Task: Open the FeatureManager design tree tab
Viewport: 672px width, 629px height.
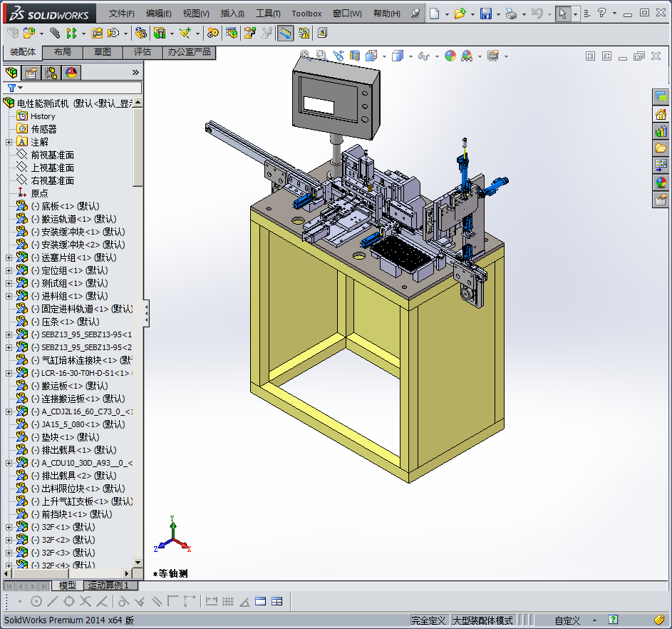Action: click(x=12, y=73)
